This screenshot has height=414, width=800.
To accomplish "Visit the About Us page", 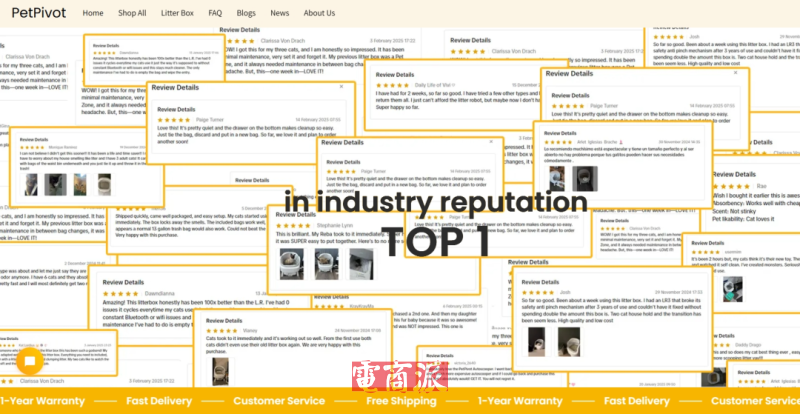I will tap(319, 13).
